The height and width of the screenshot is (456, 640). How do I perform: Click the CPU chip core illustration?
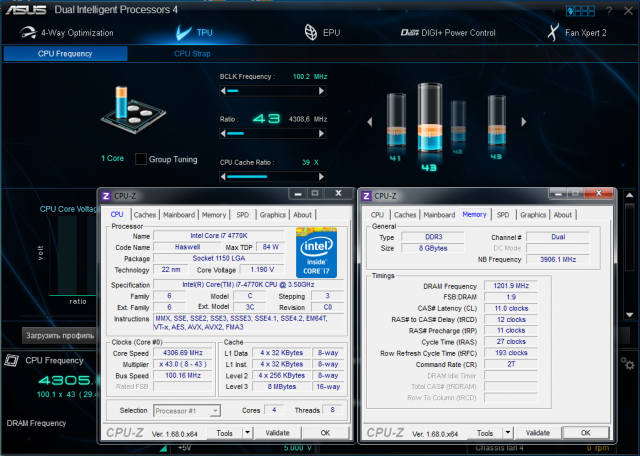[133, 109]
